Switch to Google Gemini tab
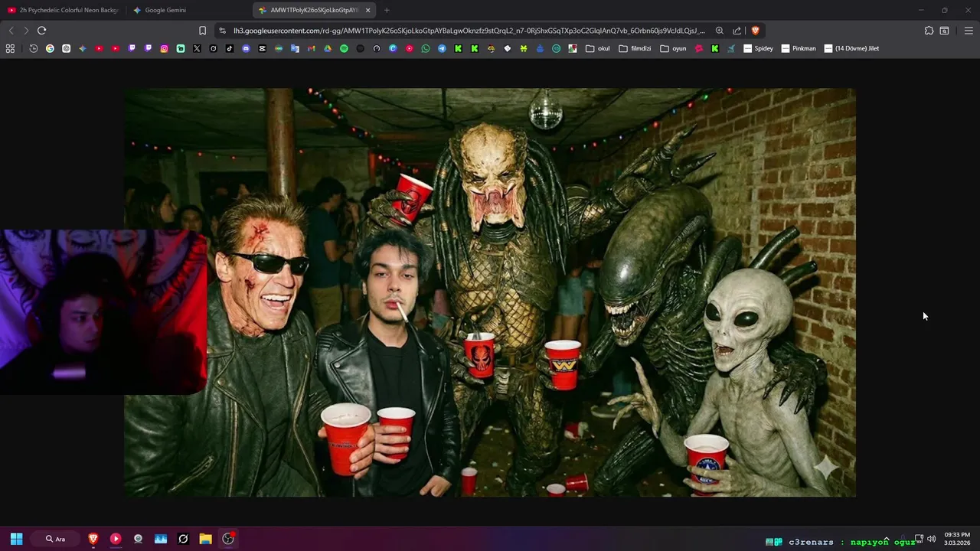Screen dimensions: 980x551 [188, 10]
